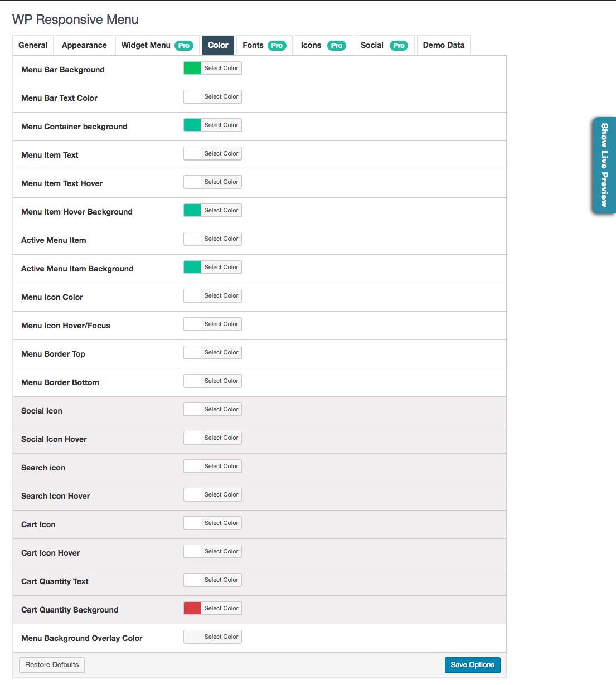Switch to the General tab
This screenshot has height=685, width=616.
tap(32, 45)
